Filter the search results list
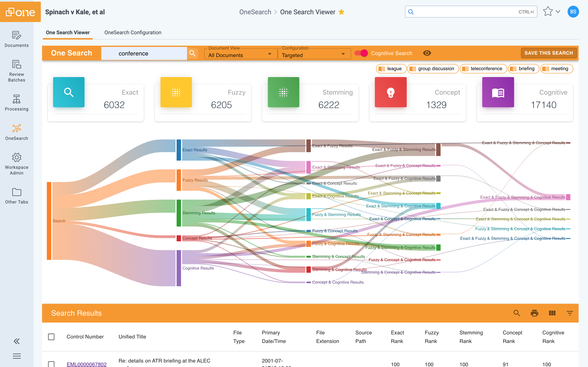588x367 pixels. (x=570, y=313)
